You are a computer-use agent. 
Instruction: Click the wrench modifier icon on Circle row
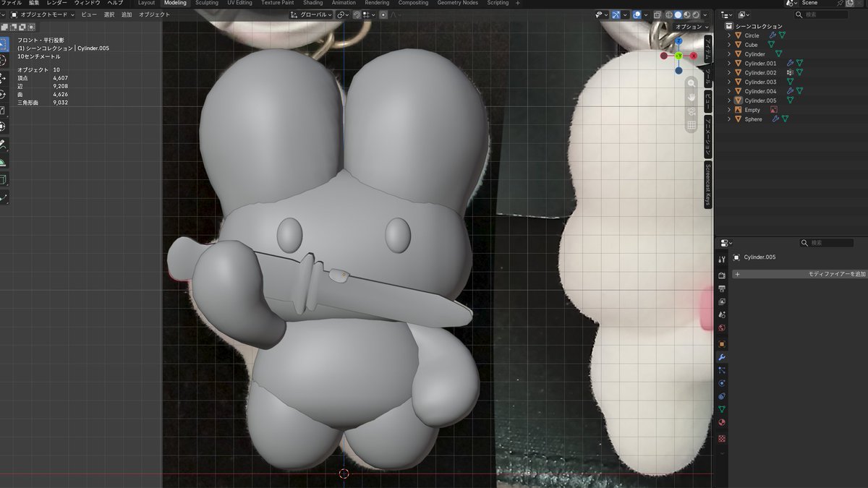(x=772, y=35)
